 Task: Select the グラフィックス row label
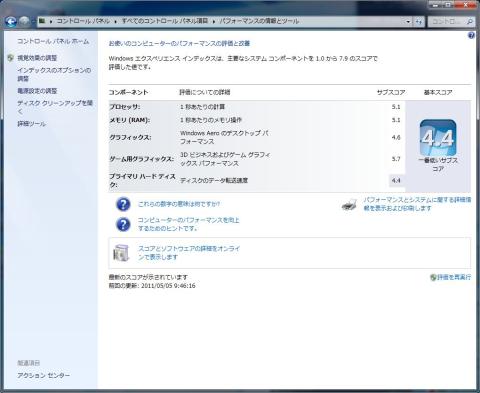[130, 137]
